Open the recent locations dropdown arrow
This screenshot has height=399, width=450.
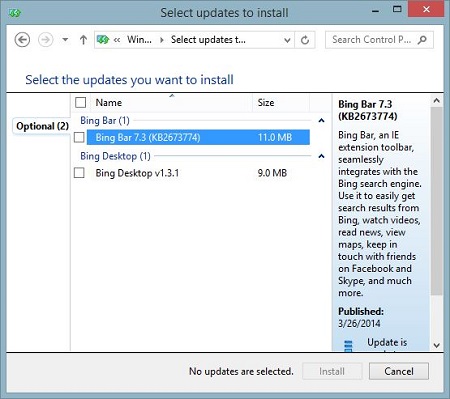point(65,40)
